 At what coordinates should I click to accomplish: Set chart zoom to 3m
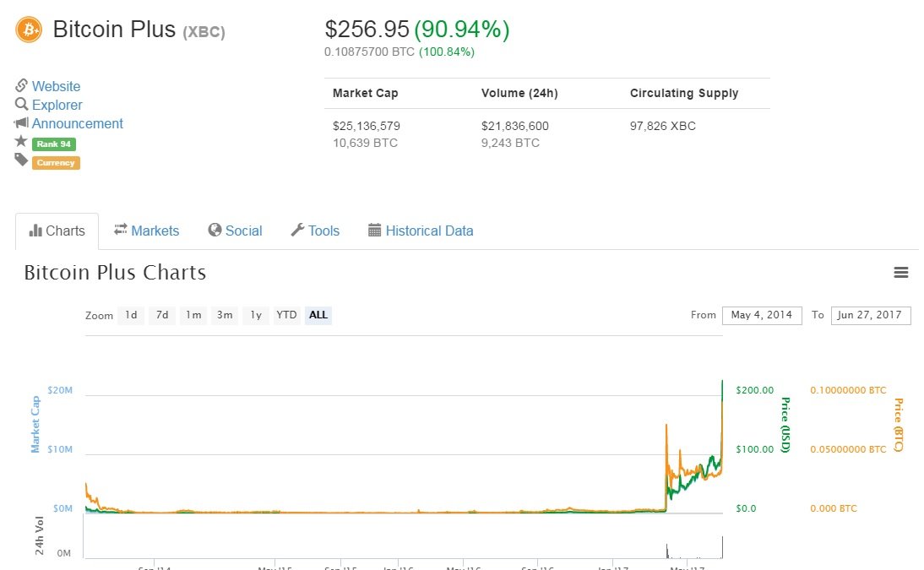(225, 315)
